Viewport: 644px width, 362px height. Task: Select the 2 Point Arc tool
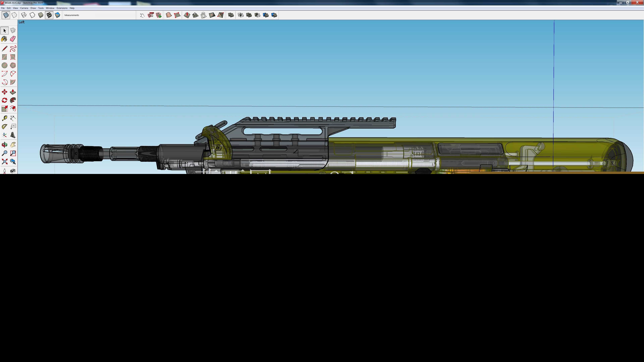[x=13, y=74]
